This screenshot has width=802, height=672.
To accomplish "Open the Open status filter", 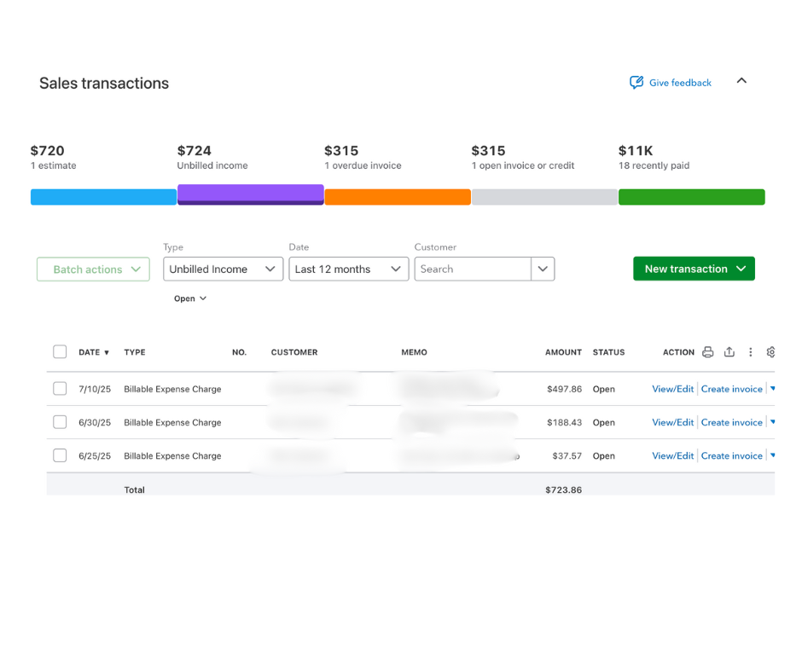I will click(x=190, y=299).
